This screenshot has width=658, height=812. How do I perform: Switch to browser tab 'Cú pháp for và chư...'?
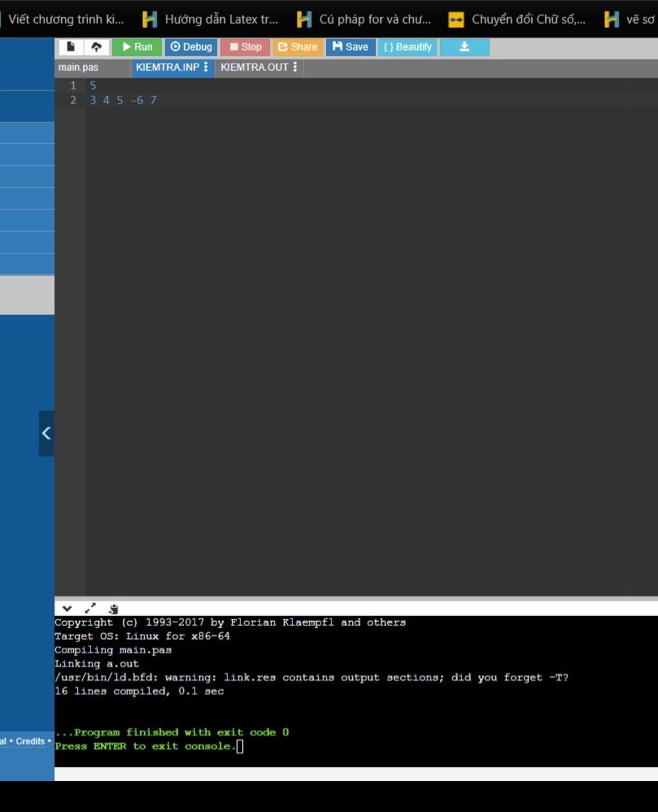[364, 19]
